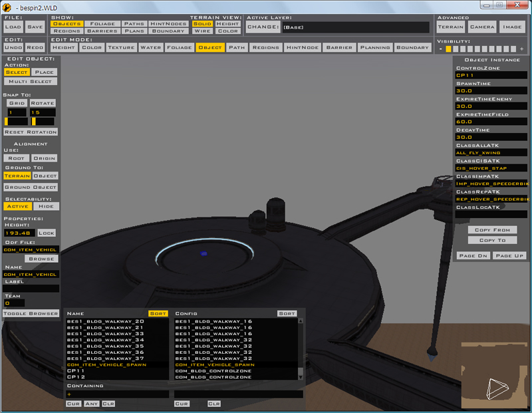Set terrain view to Solid
This screenshot has height=413, width=532.
coord(203,24)
